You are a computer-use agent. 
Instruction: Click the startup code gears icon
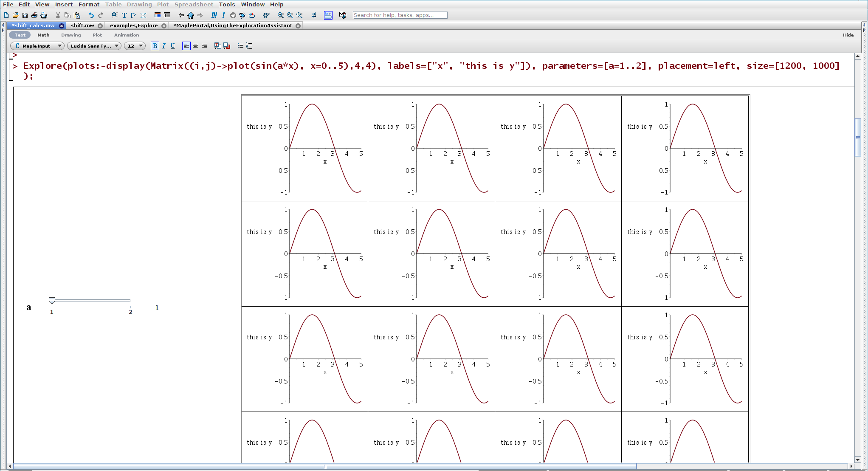click(266, 15)
